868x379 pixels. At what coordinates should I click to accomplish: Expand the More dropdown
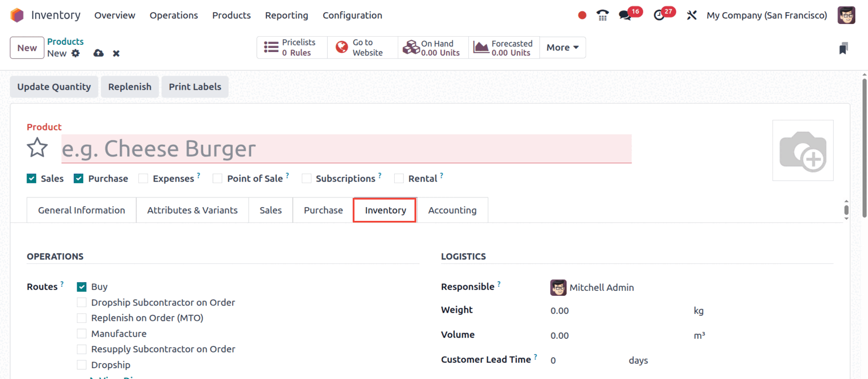coord(562,47)
